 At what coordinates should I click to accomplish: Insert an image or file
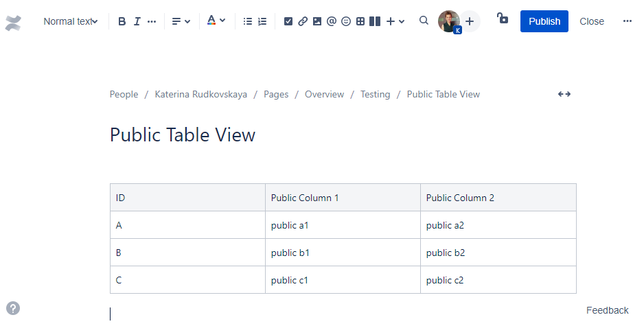pos(317,21)
